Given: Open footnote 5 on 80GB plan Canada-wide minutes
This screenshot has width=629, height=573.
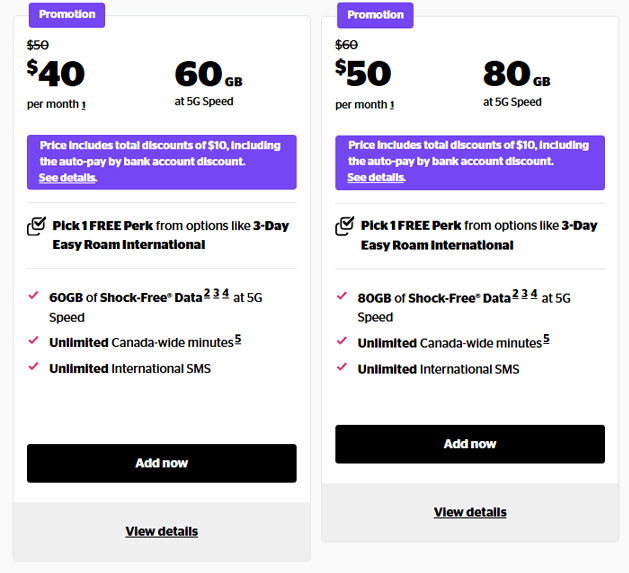Looking at the screenshot, I should [546, 340].
